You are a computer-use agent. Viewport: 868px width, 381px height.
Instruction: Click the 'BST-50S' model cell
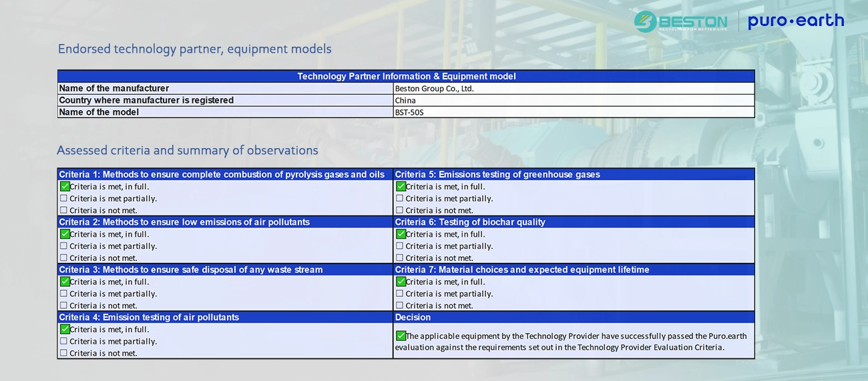click(574, 112)
